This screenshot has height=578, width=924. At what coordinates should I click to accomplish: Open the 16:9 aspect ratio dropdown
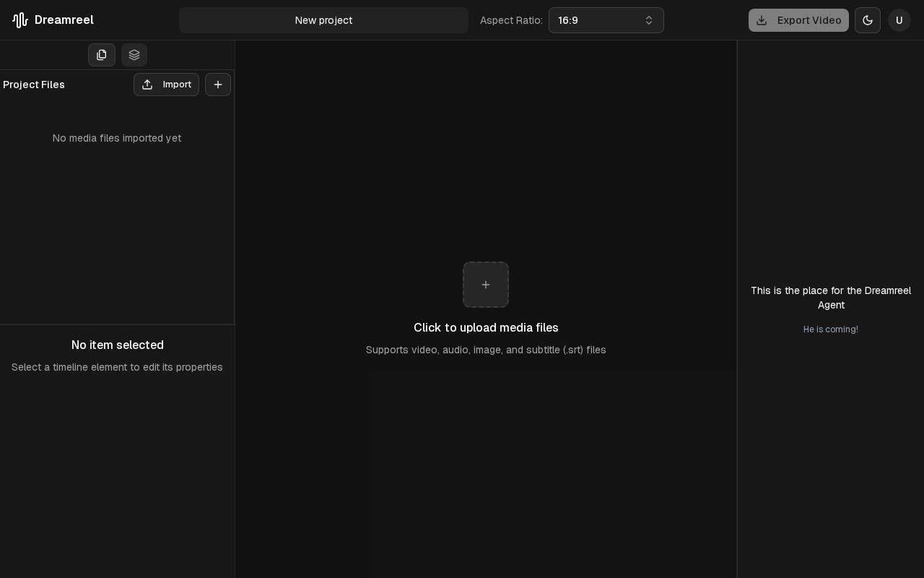click(x=606, y=20)
